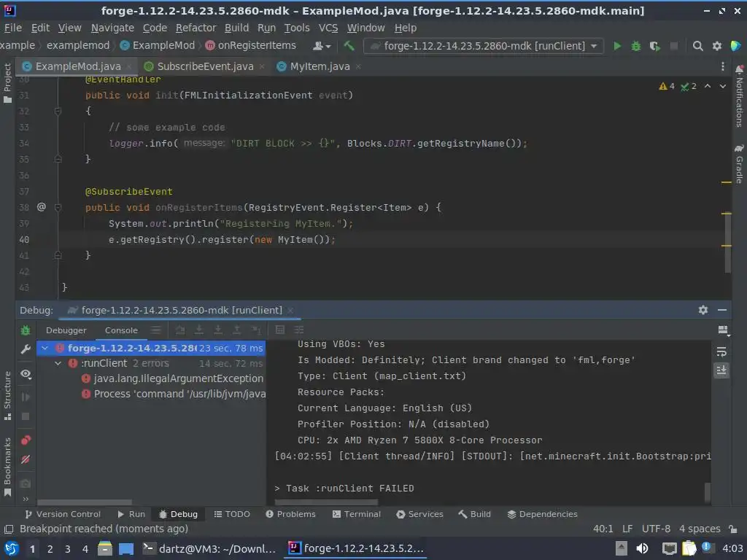The width and height of the screenshot is (747, 560).
Task: Open IDE settings gear in top toolbar
Action: (x=716, y=46)
